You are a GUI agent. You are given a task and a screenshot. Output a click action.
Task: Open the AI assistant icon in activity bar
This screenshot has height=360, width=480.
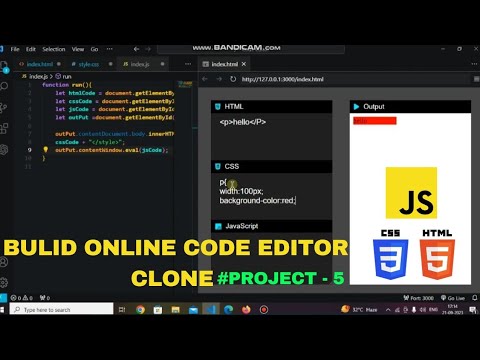pos(4,149)
